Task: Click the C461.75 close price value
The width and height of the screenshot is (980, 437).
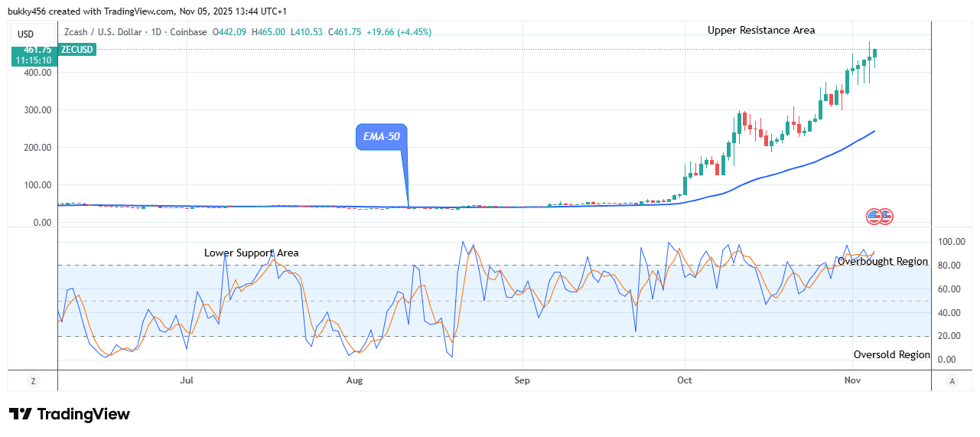Action: [344, 32]
